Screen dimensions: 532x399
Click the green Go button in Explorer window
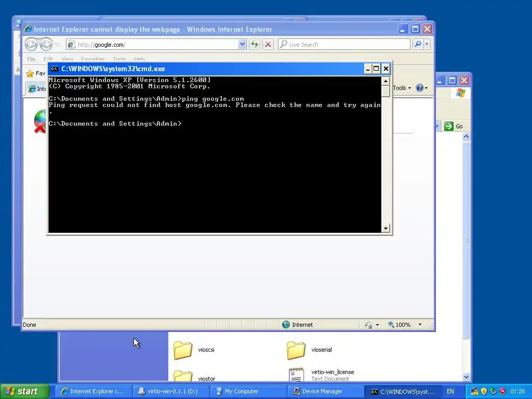454,126
